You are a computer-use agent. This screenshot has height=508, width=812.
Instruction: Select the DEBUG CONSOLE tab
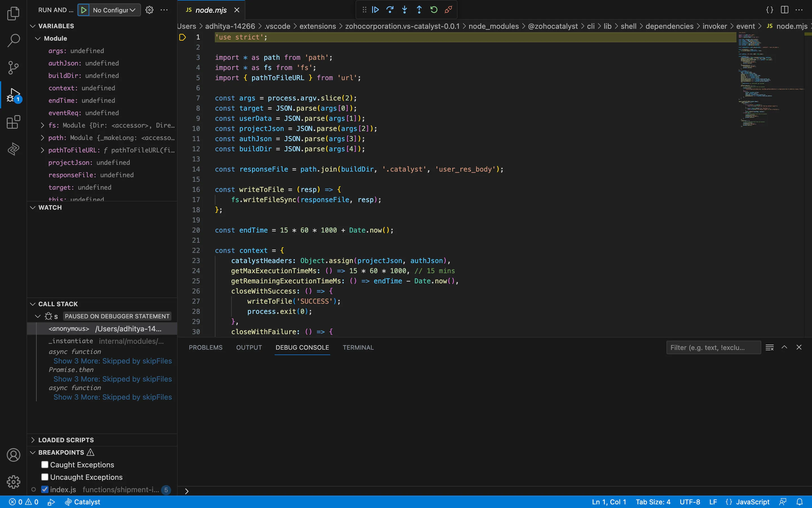(x=302, y=347)
